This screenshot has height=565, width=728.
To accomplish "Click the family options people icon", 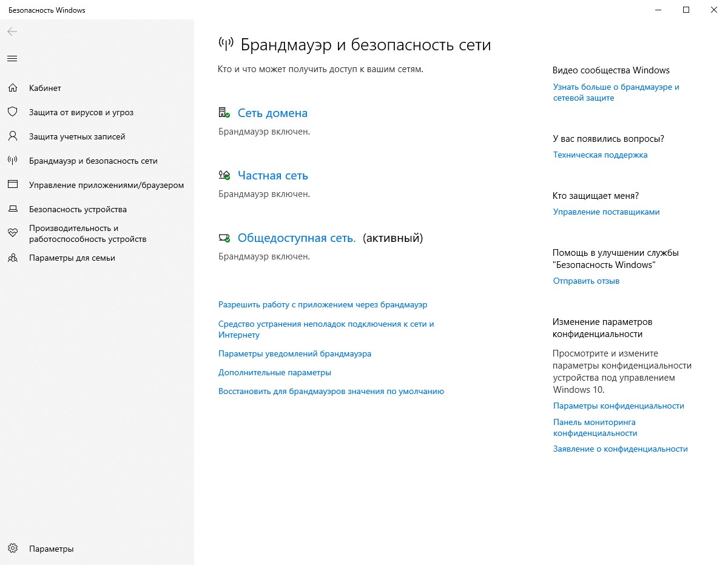I will [x=12, y=258].
